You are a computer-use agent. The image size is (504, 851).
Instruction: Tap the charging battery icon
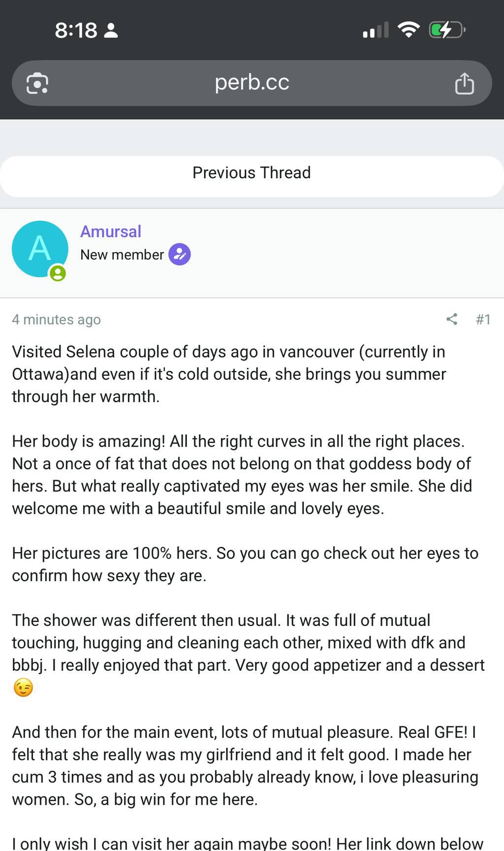[446, 30]
